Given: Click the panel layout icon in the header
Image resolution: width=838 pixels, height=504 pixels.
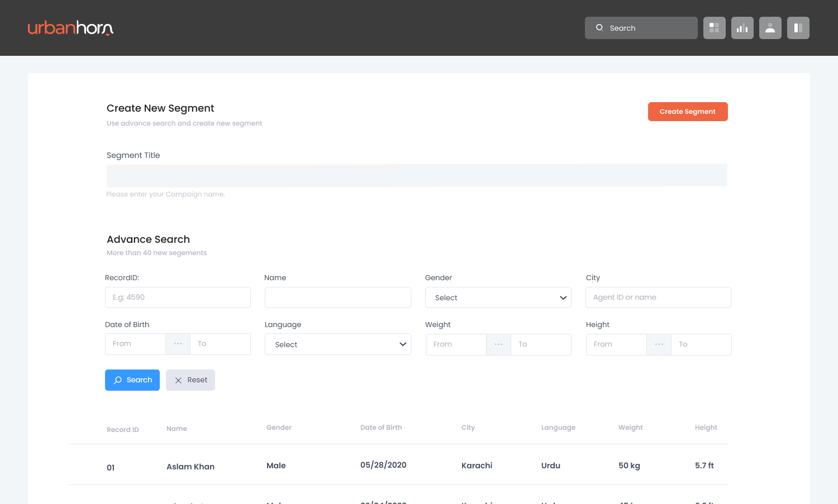Looking at the screenshot, I should [798, 27].
